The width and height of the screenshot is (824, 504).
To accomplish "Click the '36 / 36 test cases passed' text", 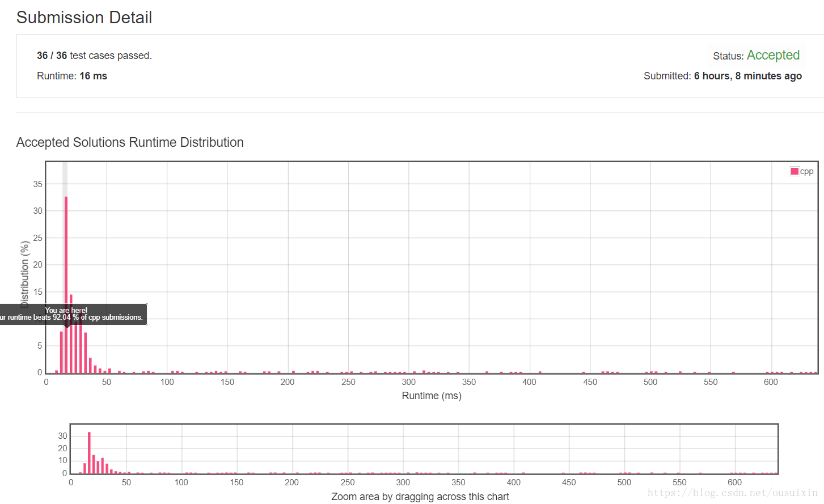I will click(x=94, y=56).
